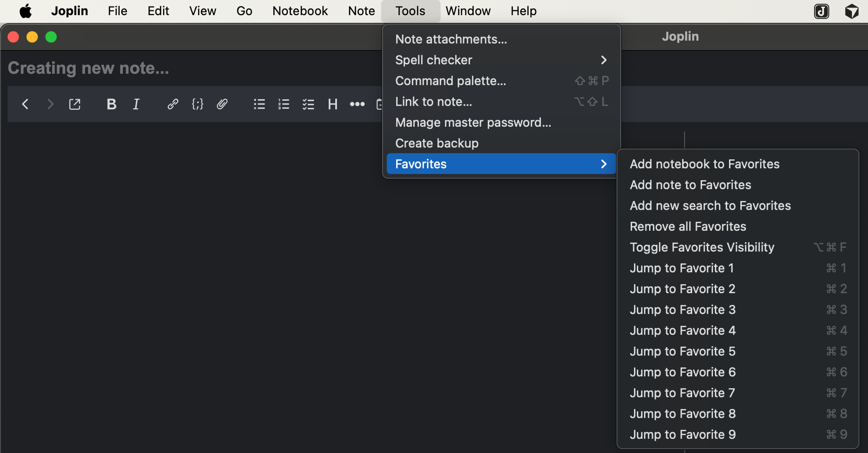The width and height of the screenshot is (868, 453).
Task: Click the green fullscreen window button
Action: [x=51, y=37]
